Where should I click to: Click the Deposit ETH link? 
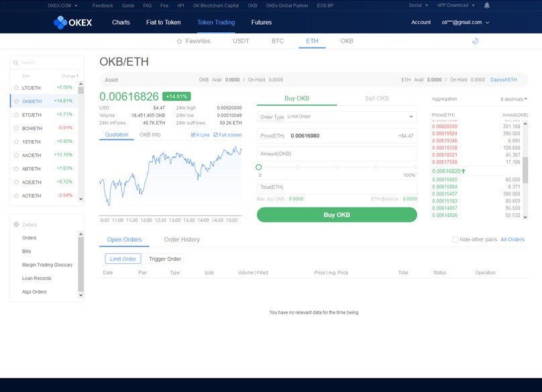tap(503, 80)
